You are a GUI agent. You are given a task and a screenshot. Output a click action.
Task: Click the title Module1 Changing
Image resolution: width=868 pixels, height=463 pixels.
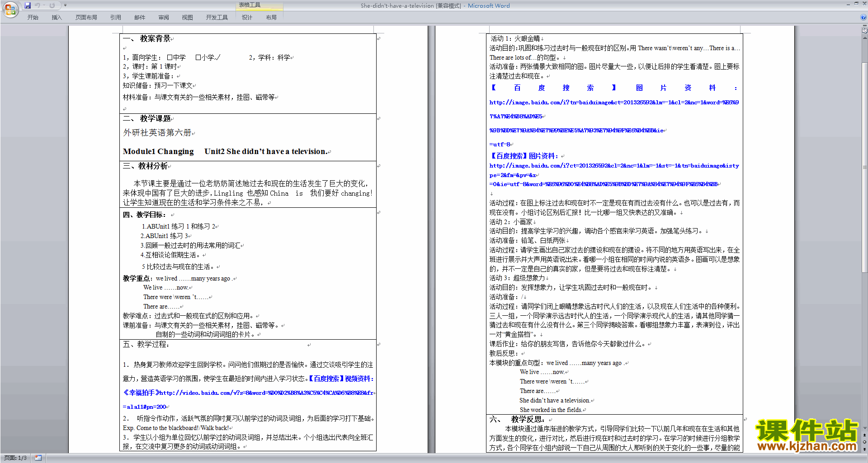point(158,151)
